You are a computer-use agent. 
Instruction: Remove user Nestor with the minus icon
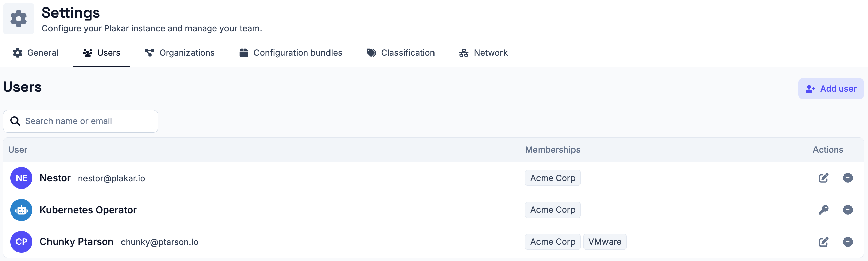pyautogui.click(x=848, y=178)
